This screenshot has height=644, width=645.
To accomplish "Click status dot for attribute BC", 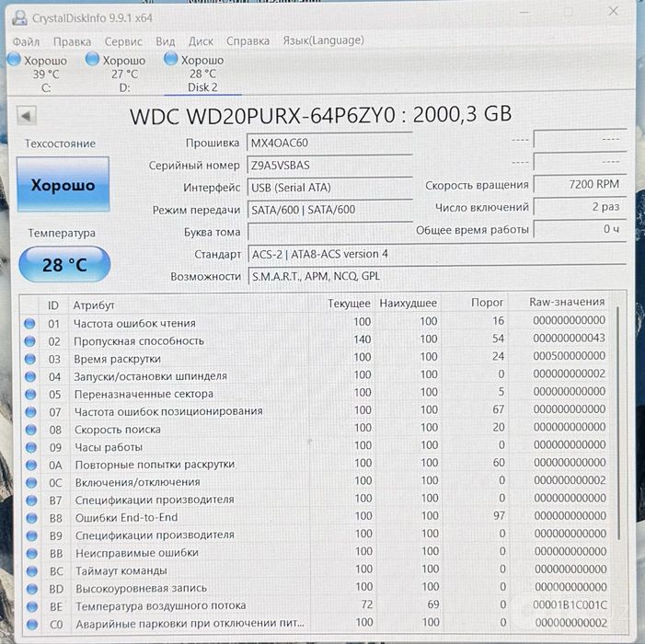I will point(32,571).
